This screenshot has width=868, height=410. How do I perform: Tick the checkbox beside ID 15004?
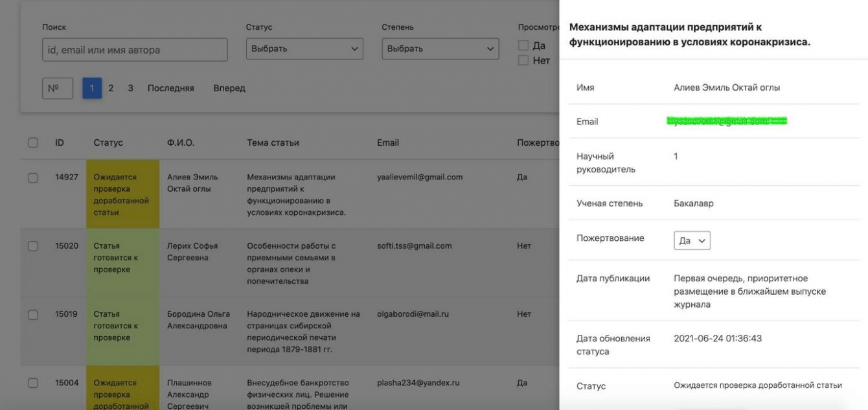pos(33,383)
